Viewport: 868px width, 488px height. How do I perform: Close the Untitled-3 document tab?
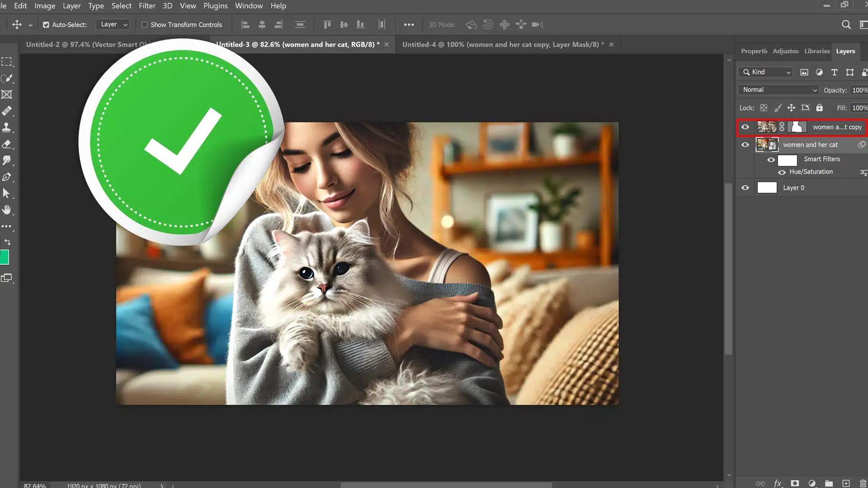387,44
